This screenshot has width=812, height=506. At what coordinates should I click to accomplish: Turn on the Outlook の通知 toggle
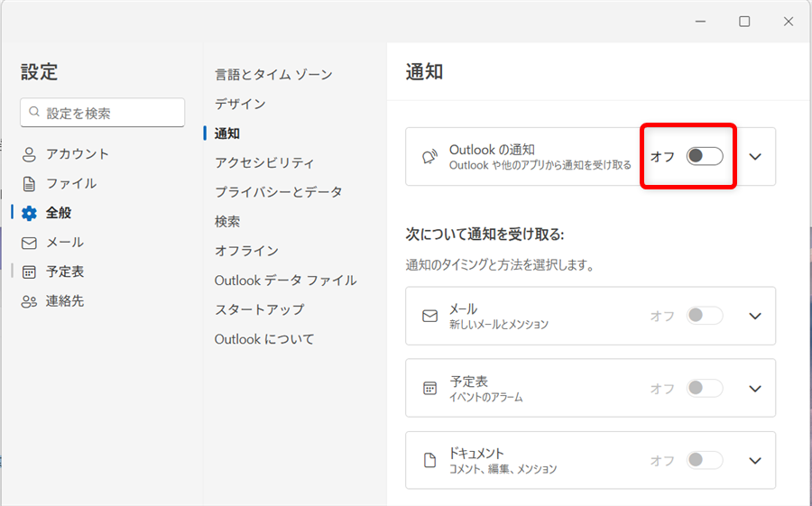pos(705,156)
